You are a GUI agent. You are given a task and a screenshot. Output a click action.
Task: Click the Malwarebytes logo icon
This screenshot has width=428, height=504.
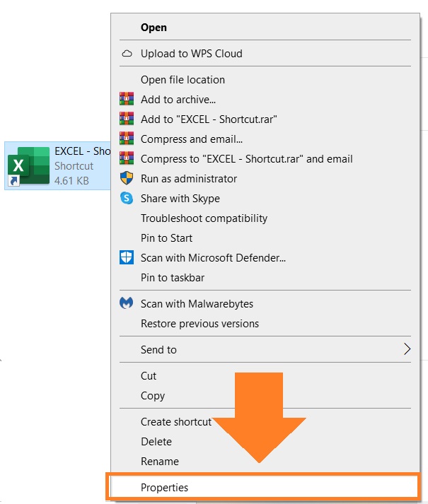[x=126, y=303]
